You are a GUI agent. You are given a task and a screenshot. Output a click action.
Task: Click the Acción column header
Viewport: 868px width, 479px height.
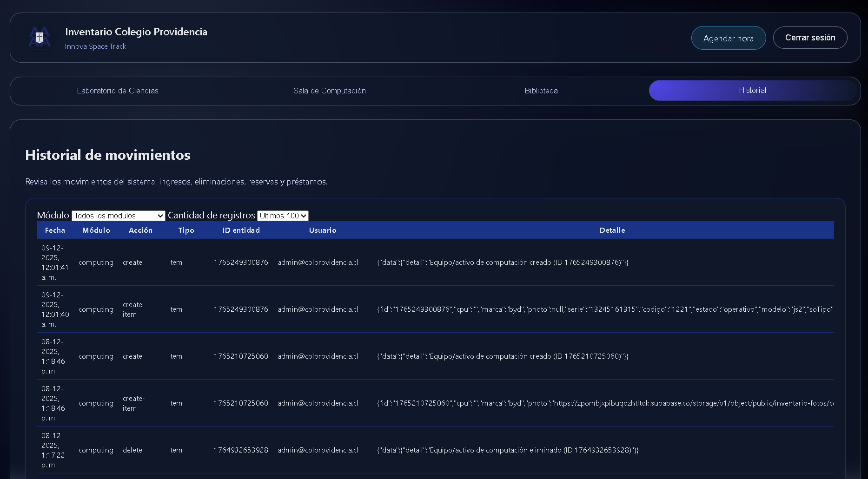pyautogui.click(x=140, y=230)
